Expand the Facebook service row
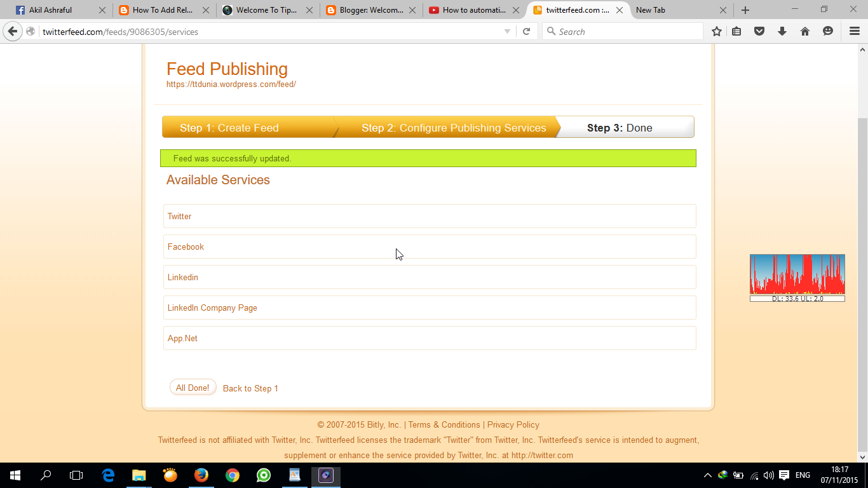 coord(430,247)
